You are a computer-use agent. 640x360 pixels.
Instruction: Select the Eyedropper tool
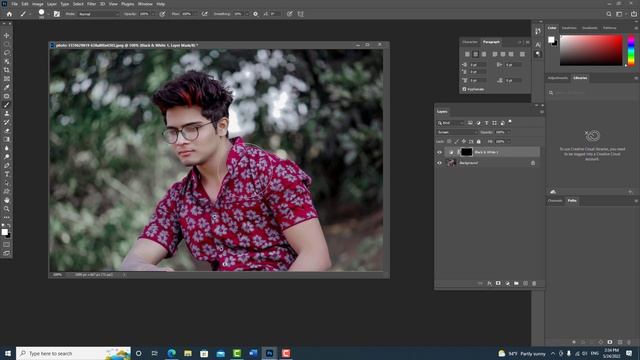pyautogui.click(x=7, y=87)
